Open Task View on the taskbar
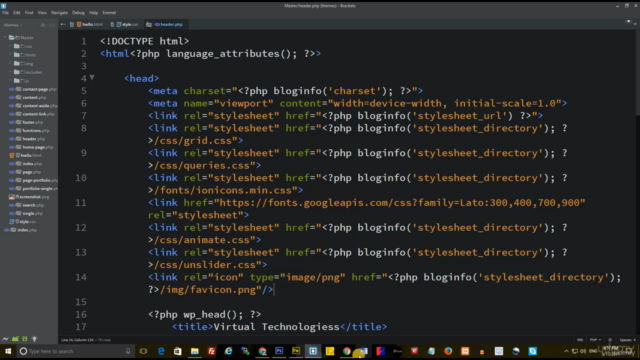 pyautogui.click(x=143, y=351)
